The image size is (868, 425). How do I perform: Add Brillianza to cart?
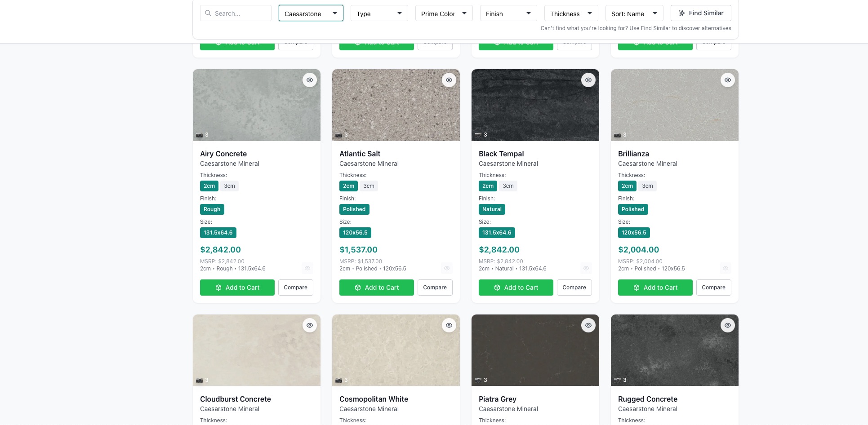[655, 288]
